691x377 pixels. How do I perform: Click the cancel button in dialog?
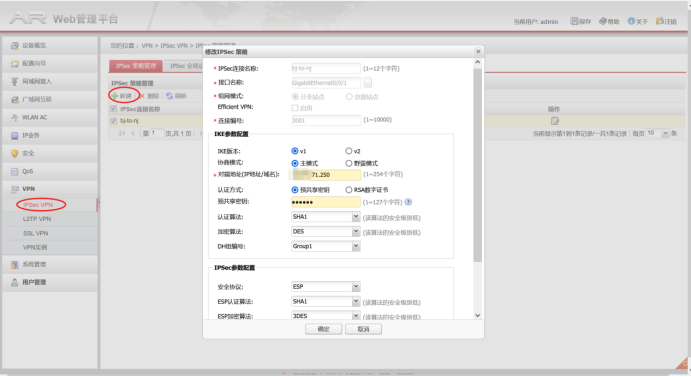363,329
